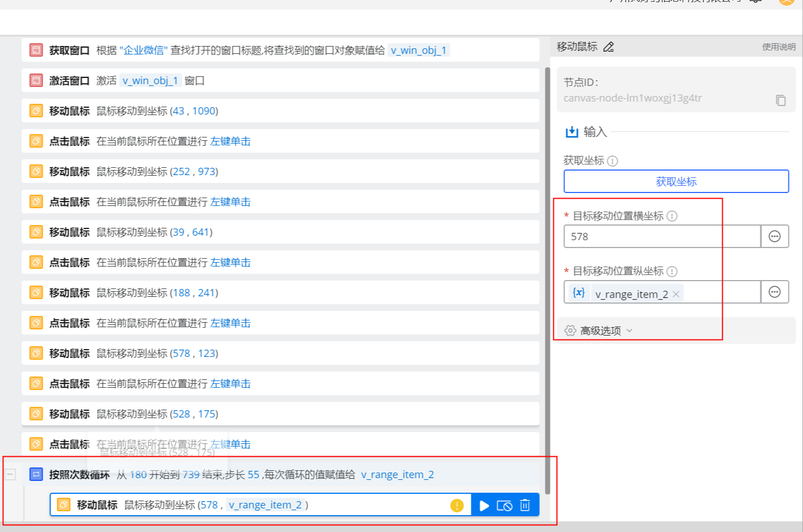Collapse the 按照次数循环 loop block
This screenshot has width=803, height=532.
tap(10, 474)
